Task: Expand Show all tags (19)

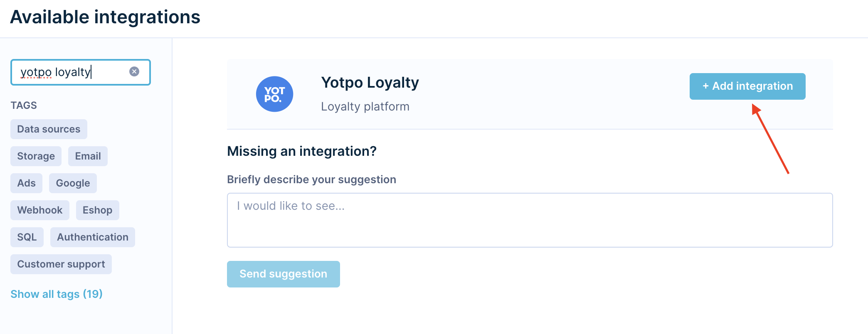Action: [x=57, y=294]
